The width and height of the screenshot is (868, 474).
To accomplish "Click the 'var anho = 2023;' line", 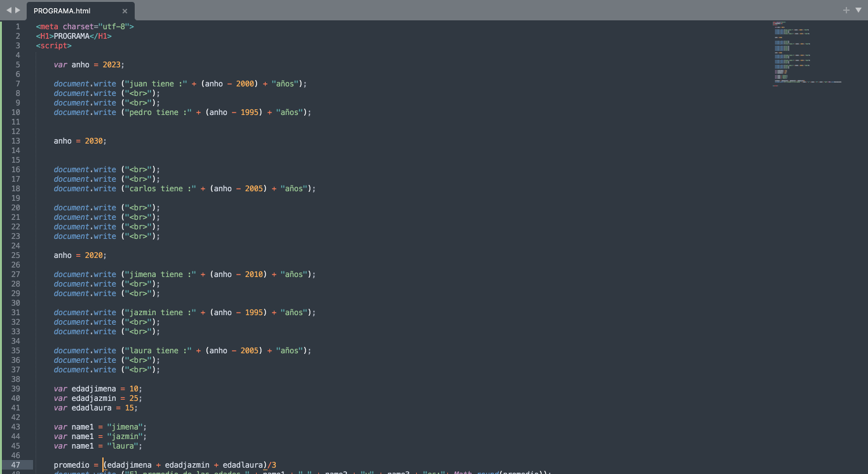I will click(x=90, y=65).
